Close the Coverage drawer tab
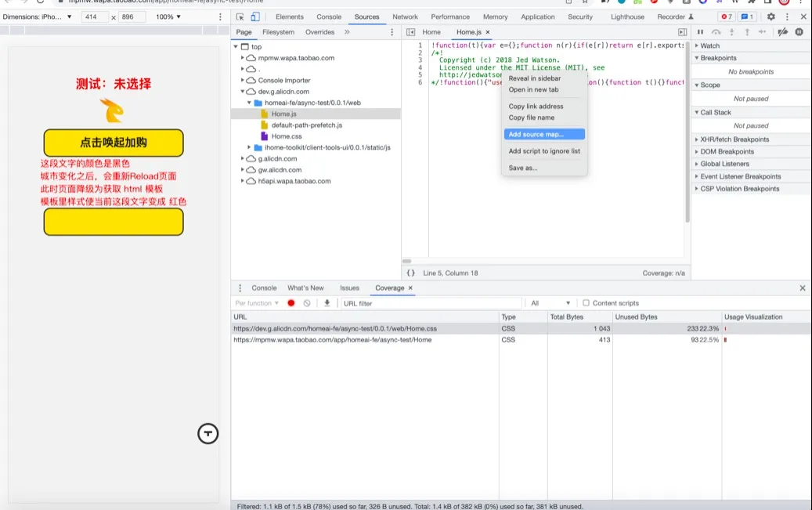Viewport: 812px width, 510px height. coord(410,288)
